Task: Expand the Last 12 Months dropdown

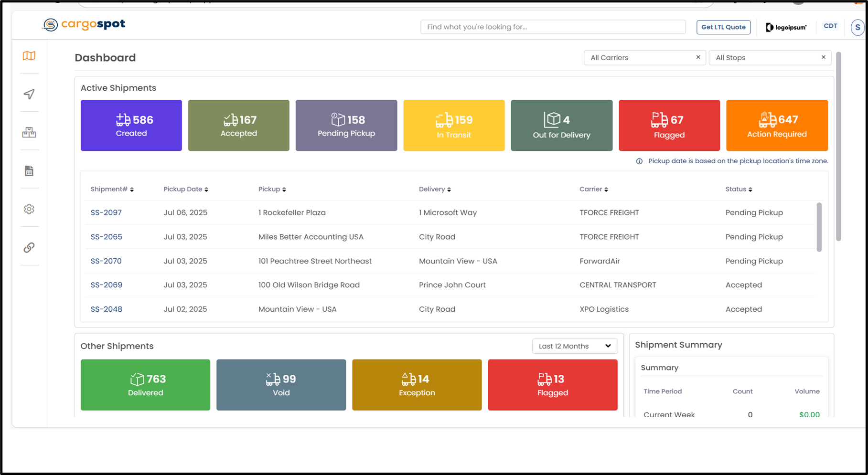Action: click(575, 346)
